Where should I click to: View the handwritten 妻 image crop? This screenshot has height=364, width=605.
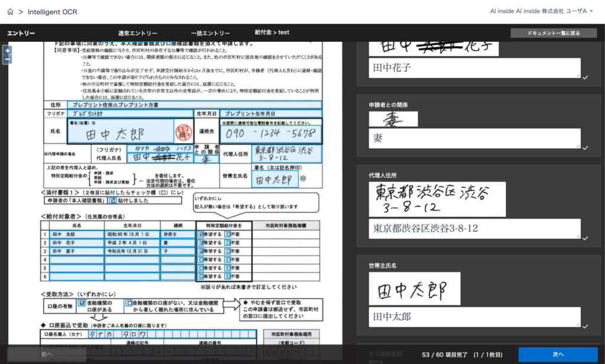393,119
